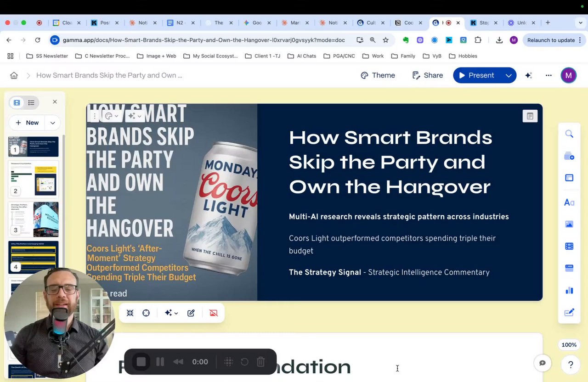
Task: Click the focal point target icon
Action: pos(146,313)
